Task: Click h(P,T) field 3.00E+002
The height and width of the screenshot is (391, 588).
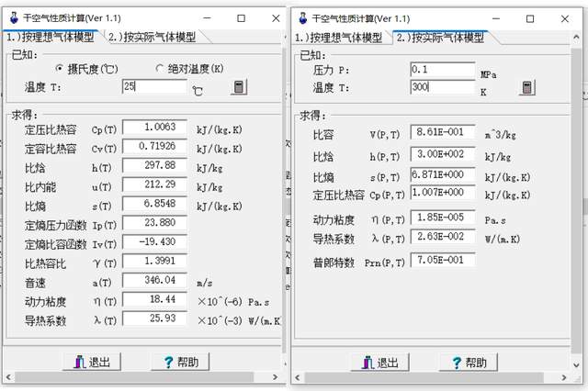Action: pos(443,154)
